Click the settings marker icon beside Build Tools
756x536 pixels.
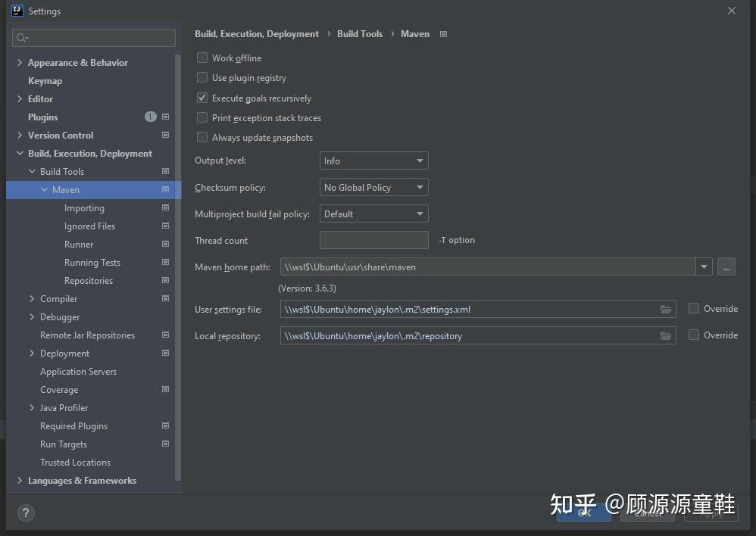[165, 171]
